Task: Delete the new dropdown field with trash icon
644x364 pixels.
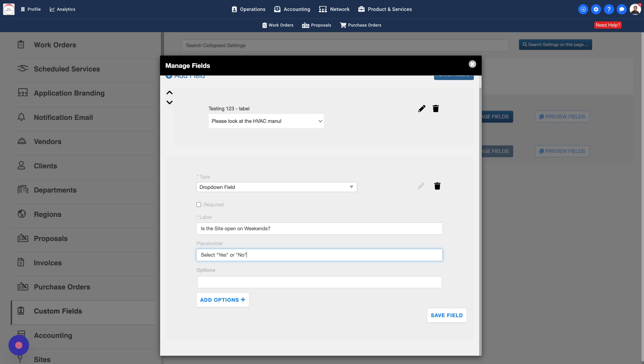Action: point(437,186)
